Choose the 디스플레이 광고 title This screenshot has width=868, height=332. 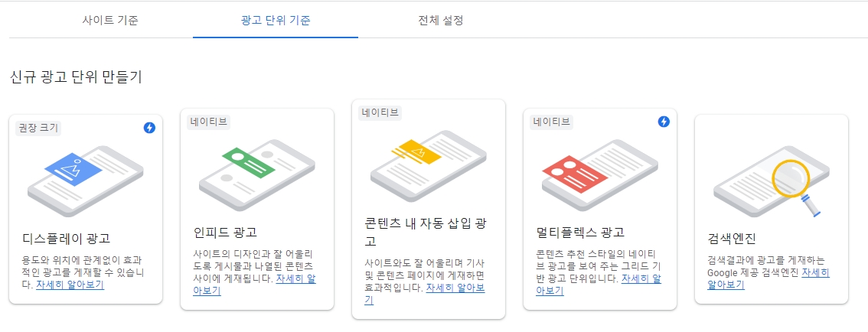[x=66, y=239]
